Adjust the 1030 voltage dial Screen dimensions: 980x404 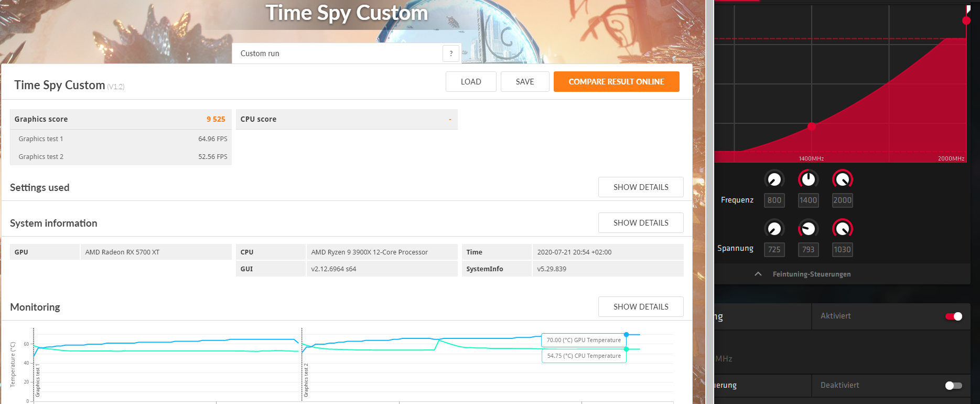[843, 229]
